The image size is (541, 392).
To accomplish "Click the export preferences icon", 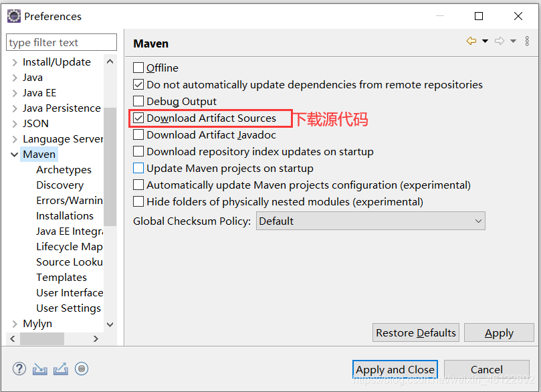I will point(61,369).
